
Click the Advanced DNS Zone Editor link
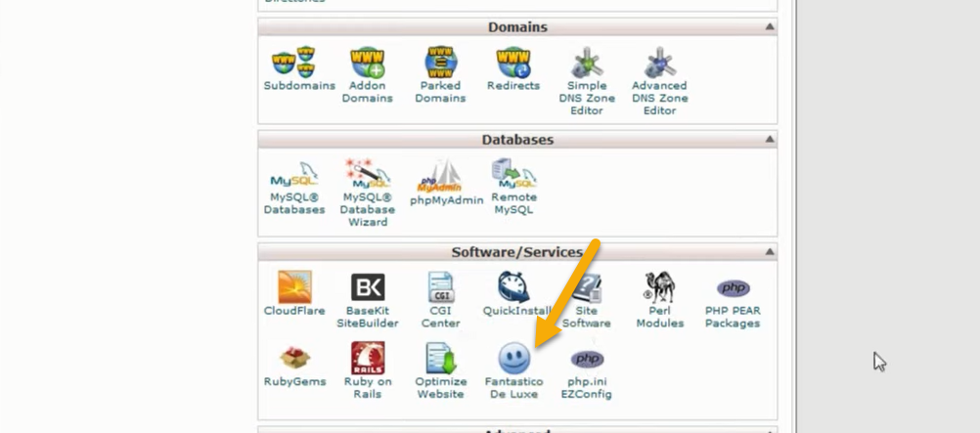pos(659,98)
